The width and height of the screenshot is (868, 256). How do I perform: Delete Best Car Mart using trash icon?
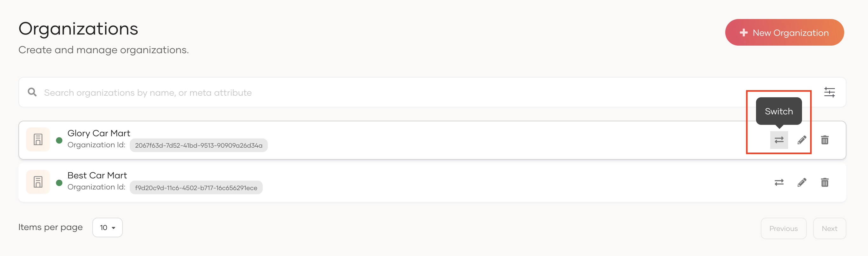[825, 182]
